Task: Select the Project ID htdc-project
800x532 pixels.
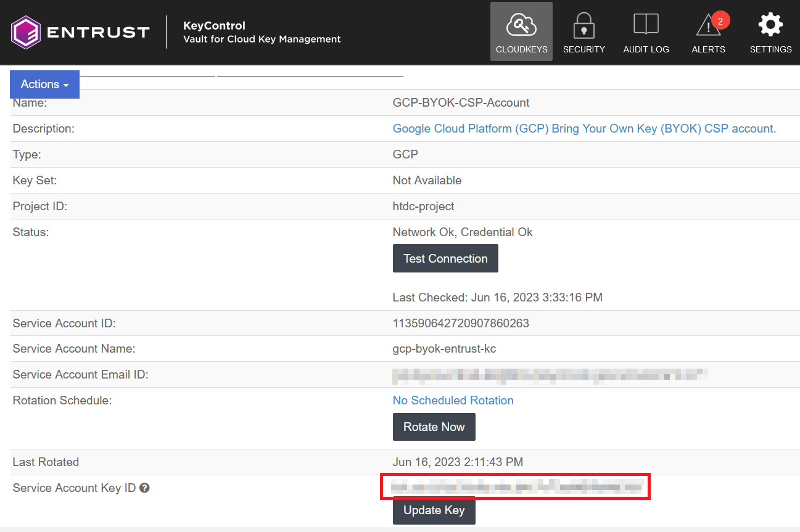Action: [423, 206]
